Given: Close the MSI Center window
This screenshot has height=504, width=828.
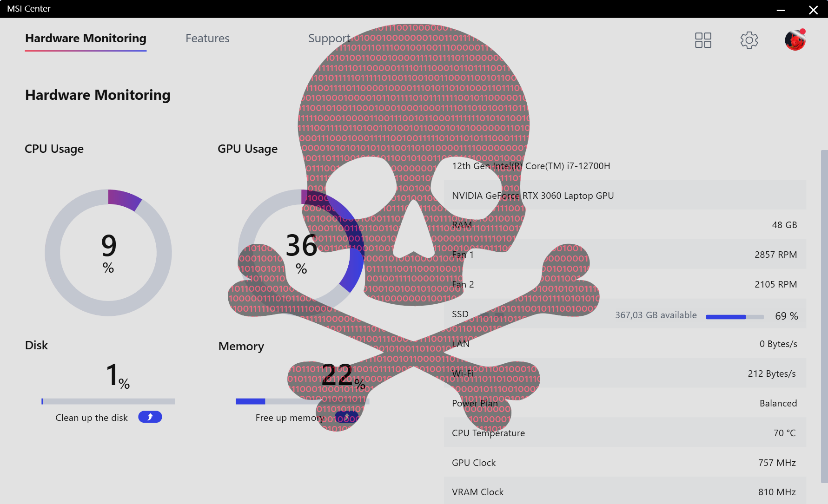Looking at the screenshot, I should click(x=813, y=10).
